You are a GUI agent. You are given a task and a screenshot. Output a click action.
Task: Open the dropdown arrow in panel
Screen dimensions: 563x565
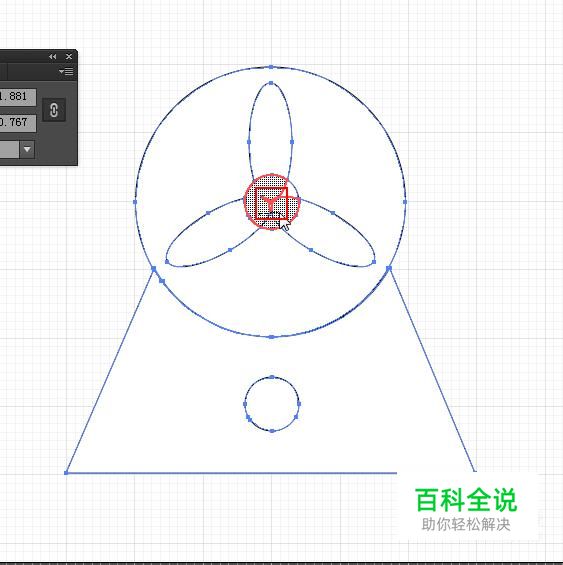point(27,149)
